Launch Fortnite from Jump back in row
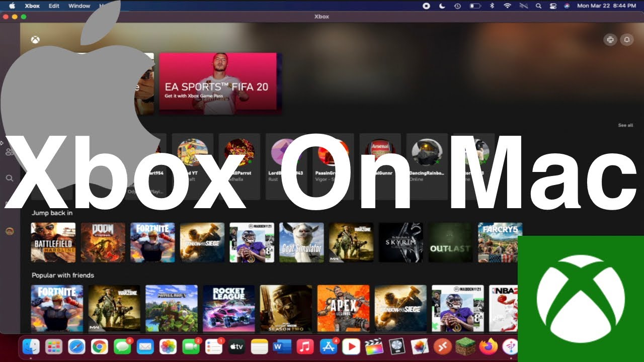This screenshot has height=362, width=644. pyautogui.click(x=152, y=242)
